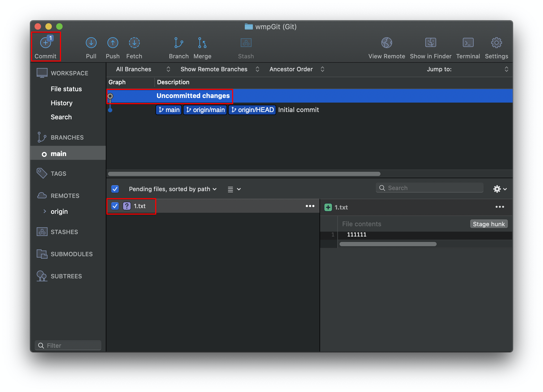Screen dimensions: 543x392
Task: Click the horizontal scrollbar under the commit graph
Action: [244, 174]
